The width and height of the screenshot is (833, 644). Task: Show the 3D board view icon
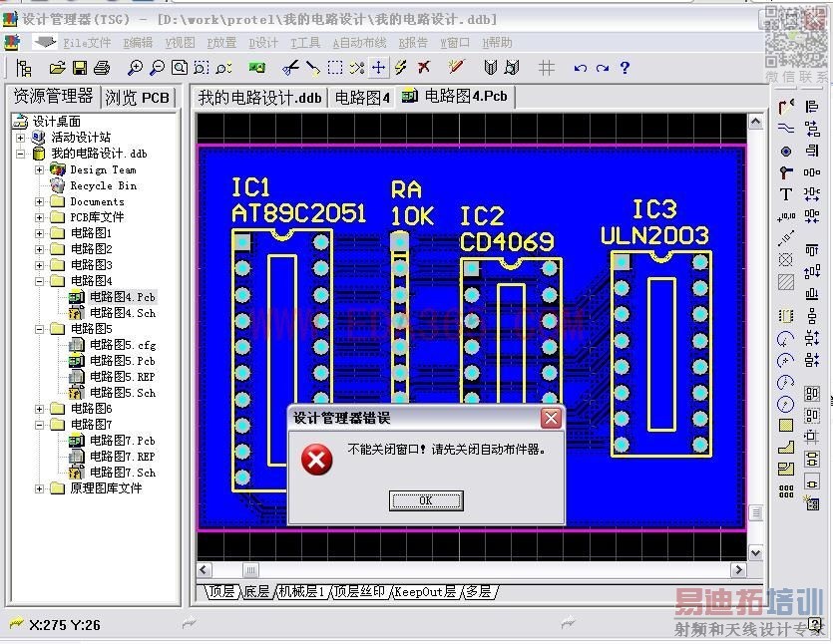[257, 68]
